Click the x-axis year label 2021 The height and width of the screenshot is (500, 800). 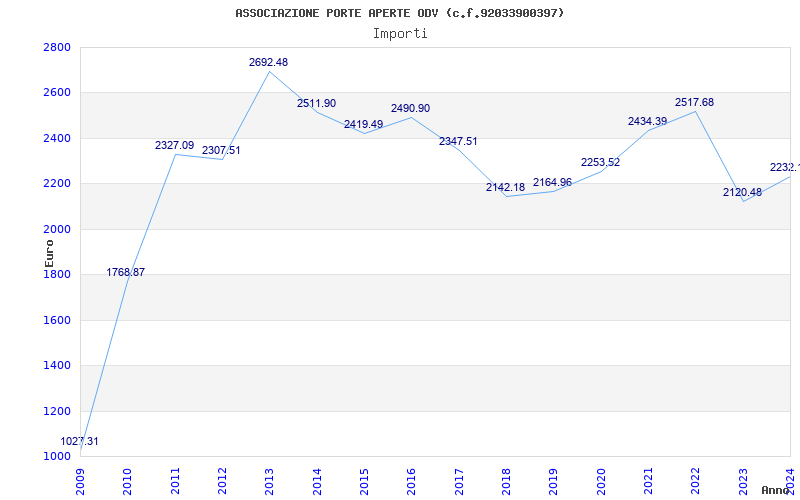click(x=648, y=482)
